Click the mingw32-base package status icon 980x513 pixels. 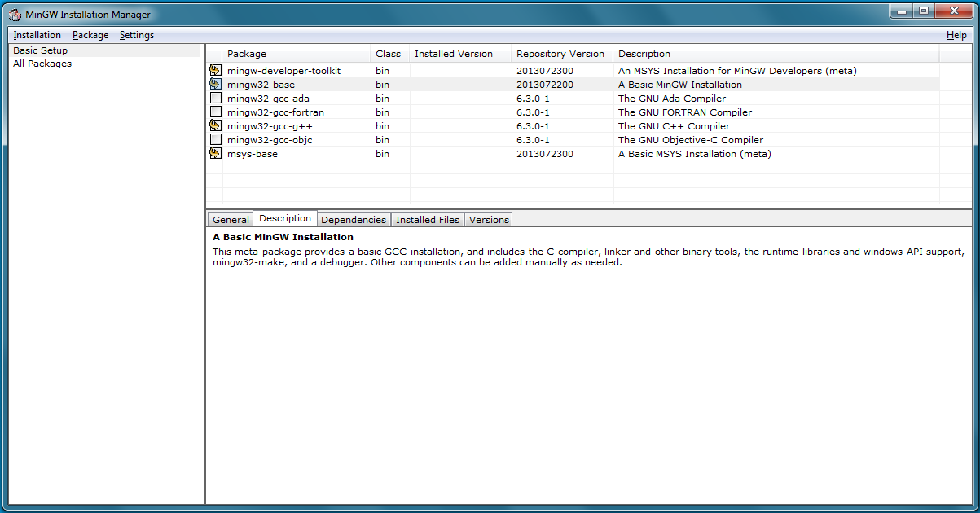click(x=215, y=85)
